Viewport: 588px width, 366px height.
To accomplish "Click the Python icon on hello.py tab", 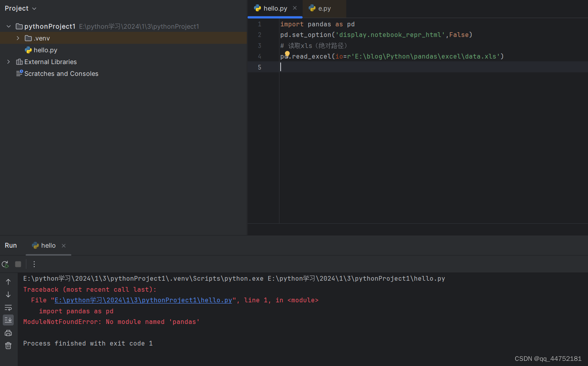I will click(x=257, y=8).
